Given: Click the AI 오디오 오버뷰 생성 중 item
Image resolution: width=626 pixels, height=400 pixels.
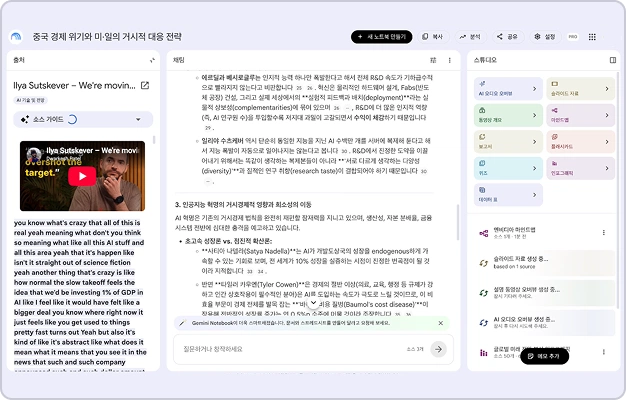Looking at the screenshot, I should 544,323.
